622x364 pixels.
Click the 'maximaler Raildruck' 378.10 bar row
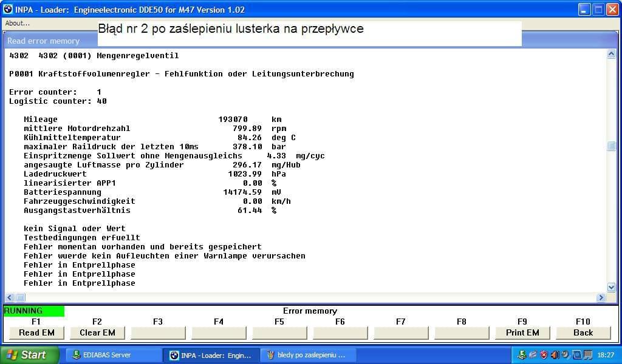[155, 147]
